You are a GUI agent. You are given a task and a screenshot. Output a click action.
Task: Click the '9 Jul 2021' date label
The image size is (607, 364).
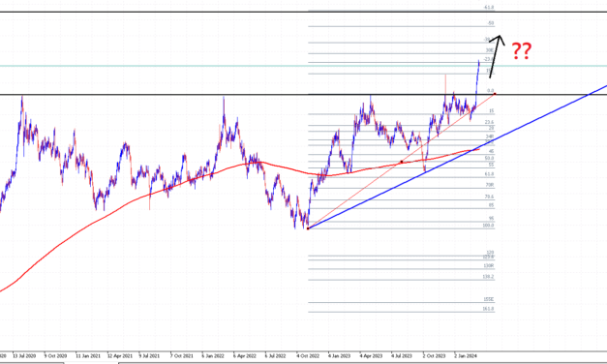click(149, 355)
